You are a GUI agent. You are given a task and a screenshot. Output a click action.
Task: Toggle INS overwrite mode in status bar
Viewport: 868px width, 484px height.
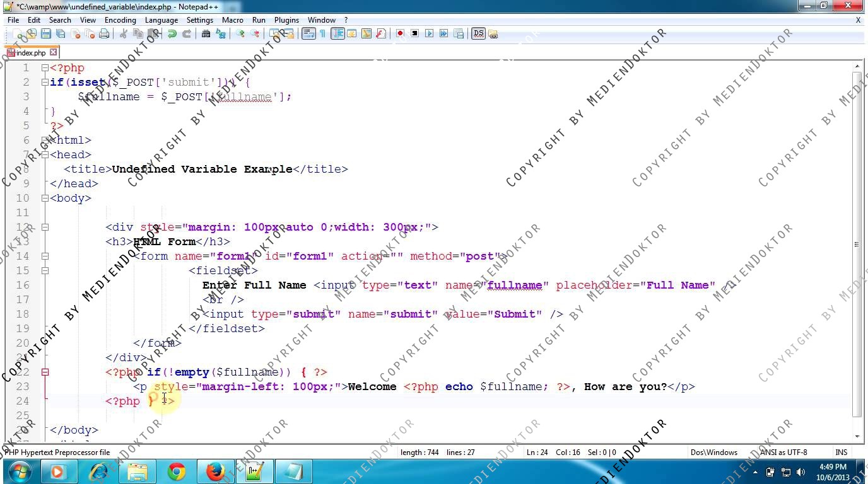coord(841,452)
